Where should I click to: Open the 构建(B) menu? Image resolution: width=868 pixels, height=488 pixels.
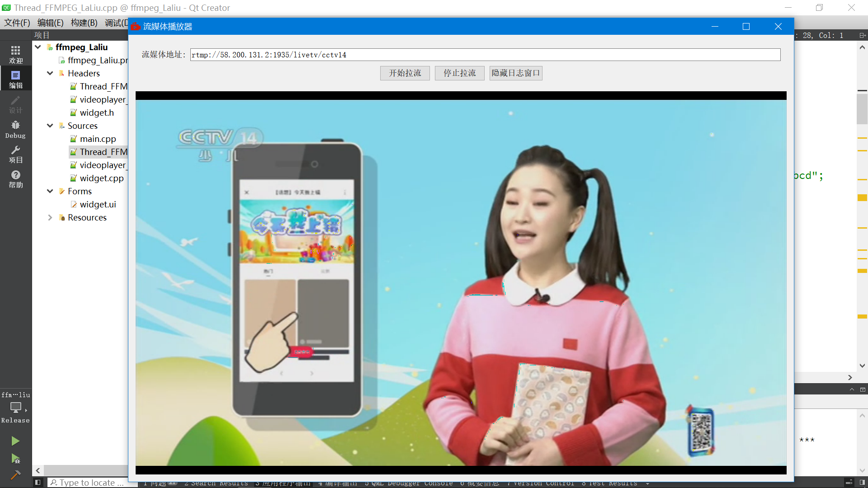[83, 23]
